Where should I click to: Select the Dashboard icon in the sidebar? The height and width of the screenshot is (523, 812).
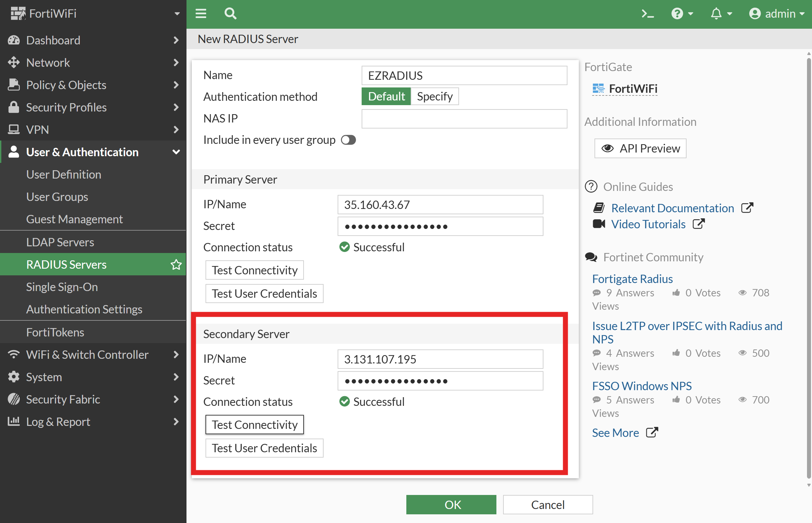pos(14,40)
